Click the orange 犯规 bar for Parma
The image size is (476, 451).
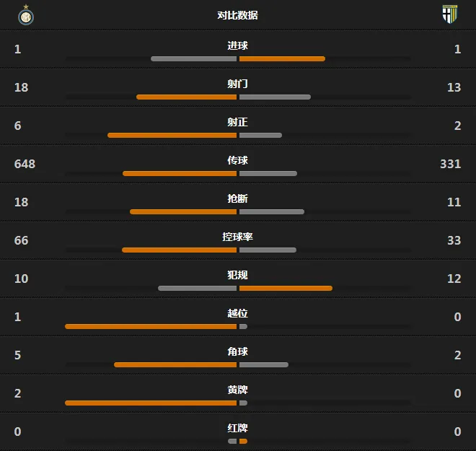(x=286, y=288)
